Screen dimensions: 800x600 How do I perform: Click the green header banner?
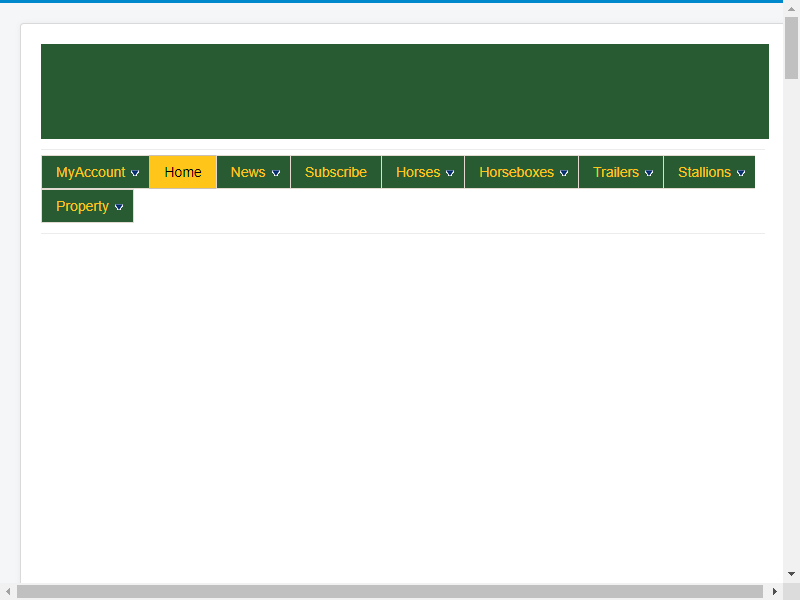pyautogui.click(x=405, y=91)
